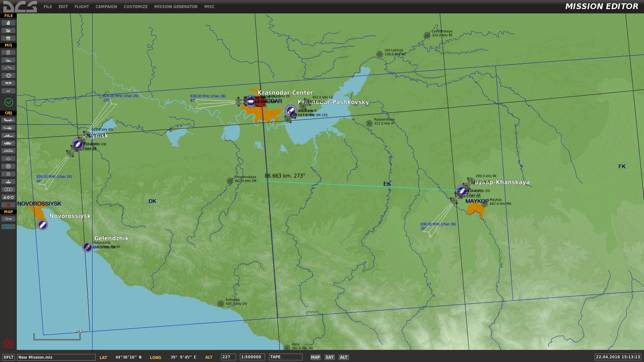644x362 pixels.
Task: Create a new mission file icon
Action: click(x=8, y=23)
